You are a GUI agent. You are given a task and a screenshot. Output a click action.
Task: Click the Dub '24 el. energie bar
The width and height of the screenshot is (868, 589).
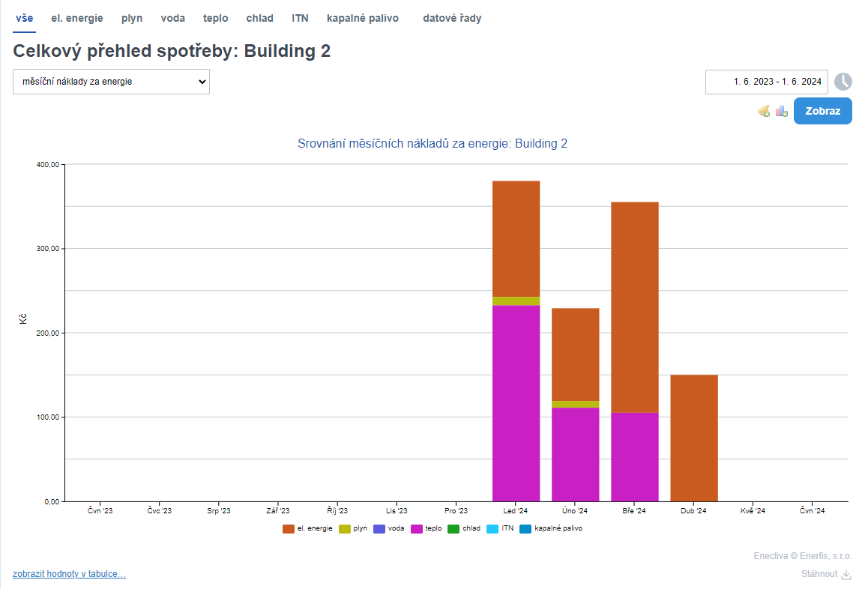coord(693,438)
